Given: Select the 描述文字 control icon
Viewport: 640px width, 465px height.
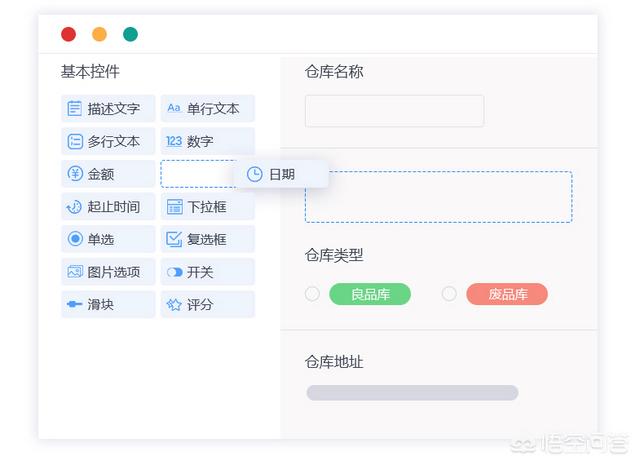Looking at the screenshot, I should point(75,109).
